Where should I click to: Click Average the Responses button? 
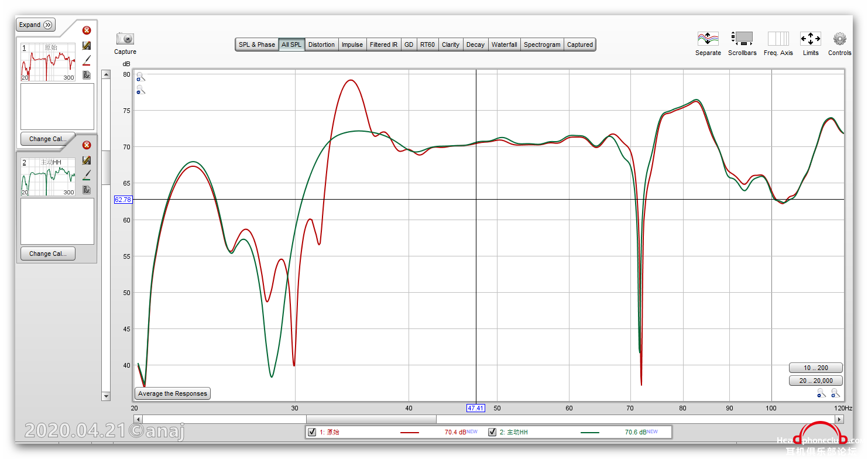click(x=173, y=393)
